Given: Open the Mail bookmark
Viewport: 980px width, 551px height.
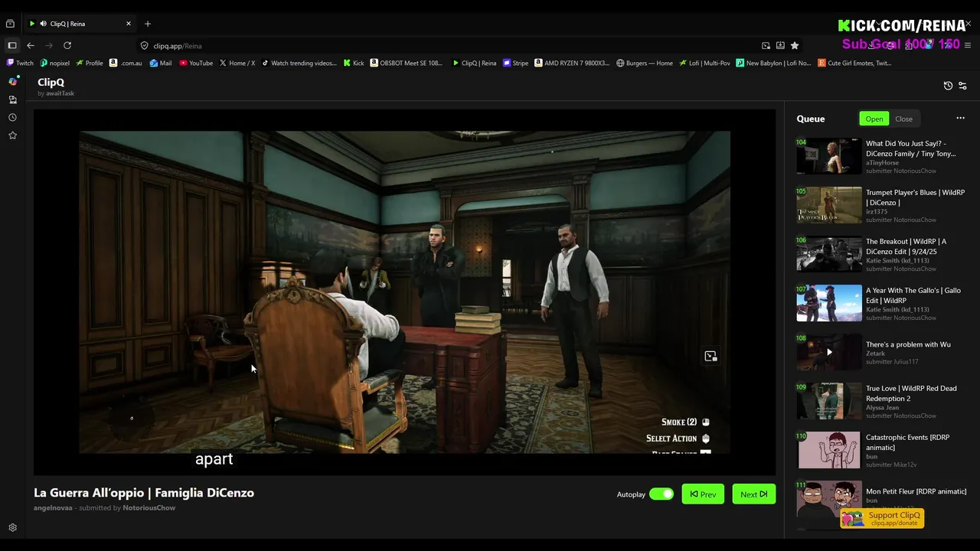Looking at the screenshot, I should (x=161, y=63).
